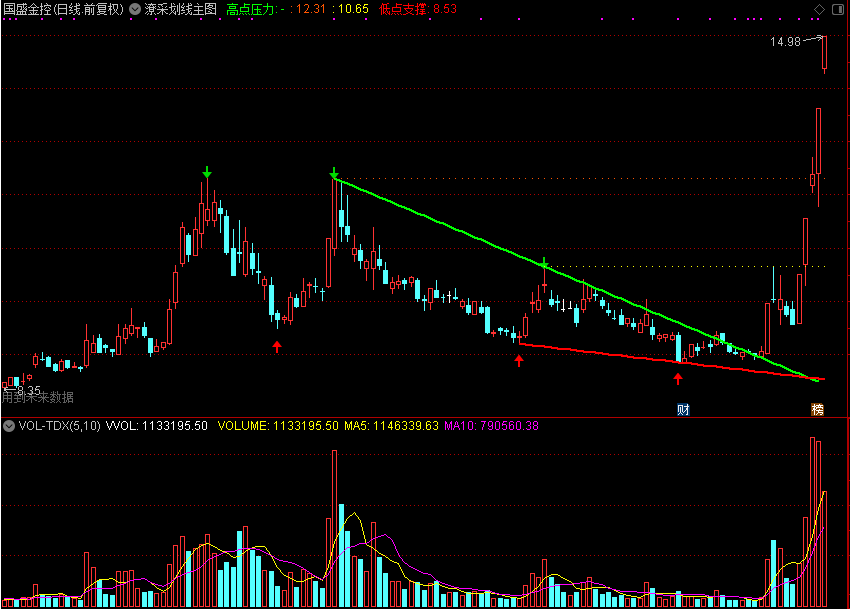The image size is (850, 609).
Task: Click the diamond icon at chart top-right
Action: tap(819, 9)
